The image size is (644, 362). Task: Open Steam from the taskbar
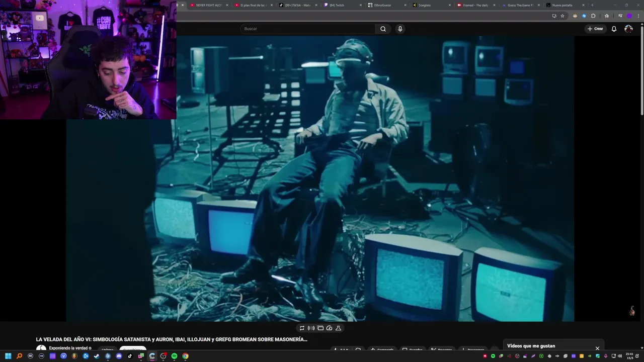coord(97,356)
